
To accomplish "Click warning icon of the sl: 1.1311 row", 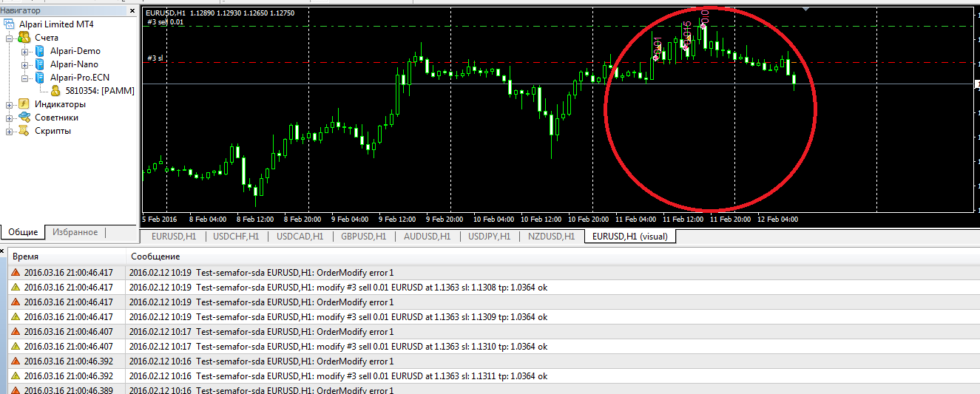I will coord(16,376).
